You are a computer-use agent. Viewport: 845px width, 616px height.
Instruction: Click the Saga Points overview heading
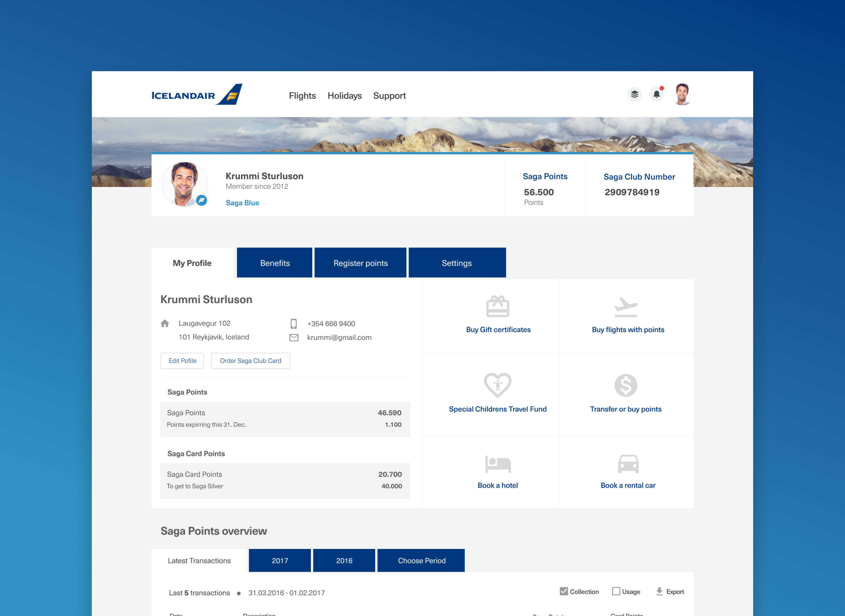pyautogui.click(x=214, y=531)
